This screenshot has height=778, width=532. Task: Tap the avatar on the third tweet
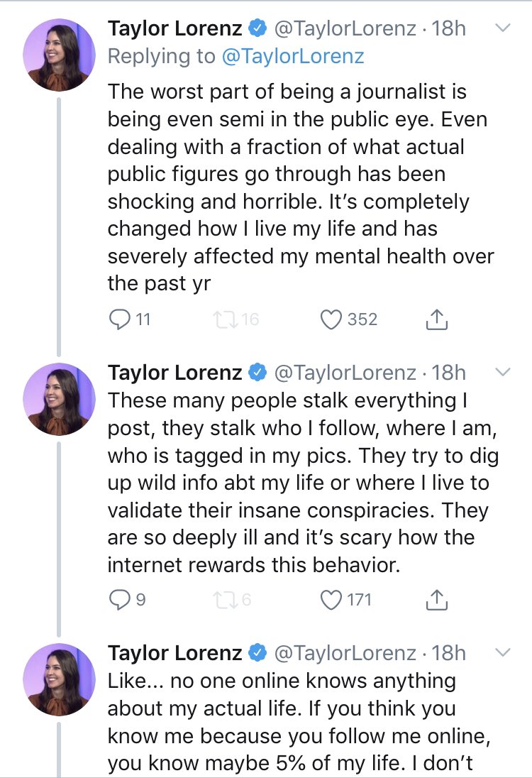(60, 679)
